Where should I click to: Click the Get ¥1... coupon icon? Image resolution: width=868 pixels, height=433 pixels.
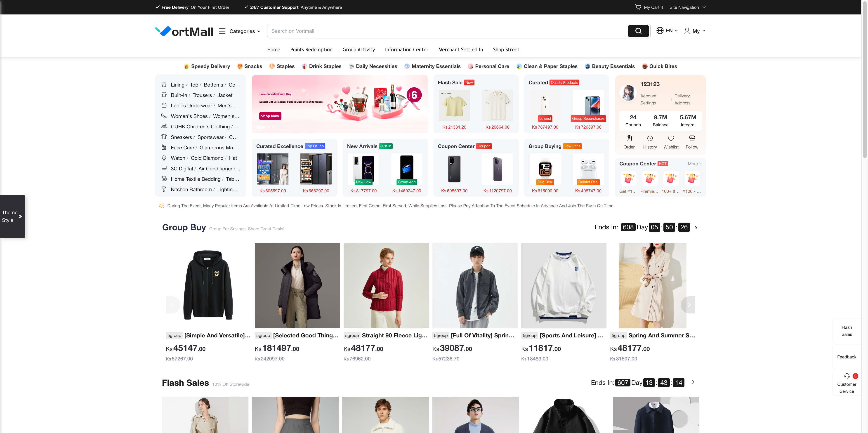629,178
